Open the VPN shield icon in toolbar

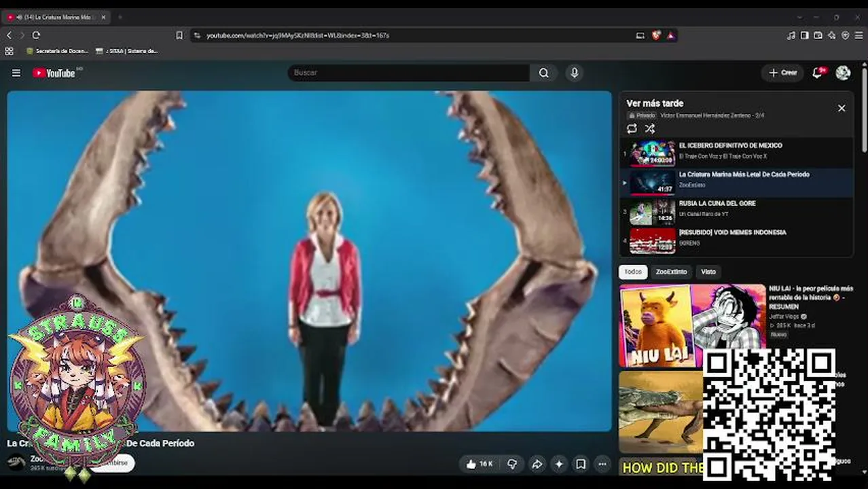point(845,35)
